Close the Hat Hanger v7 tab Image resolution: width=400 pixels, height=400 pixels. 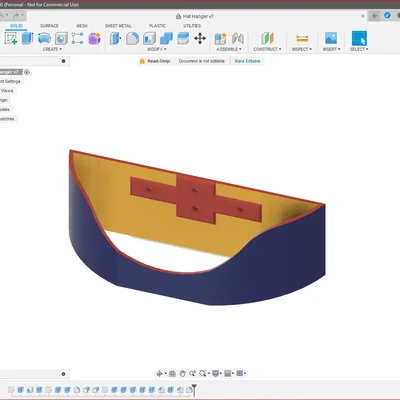pos(363,16)
